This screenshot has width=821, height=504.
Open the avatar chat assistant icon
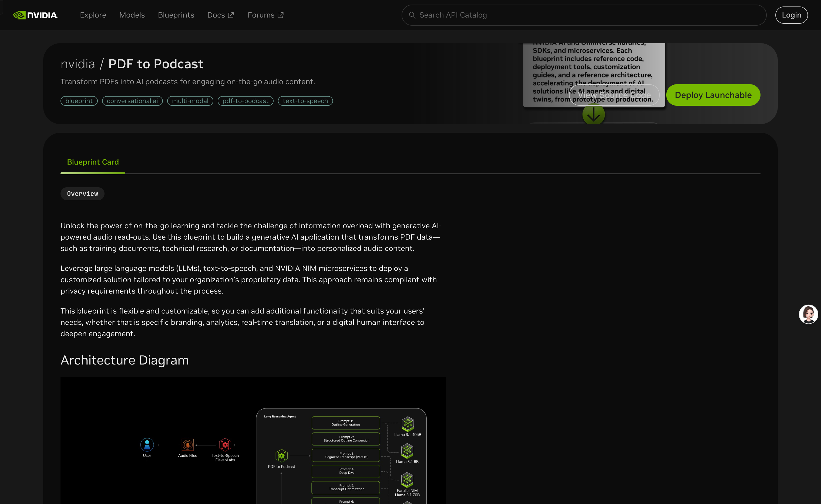[808, 314]
